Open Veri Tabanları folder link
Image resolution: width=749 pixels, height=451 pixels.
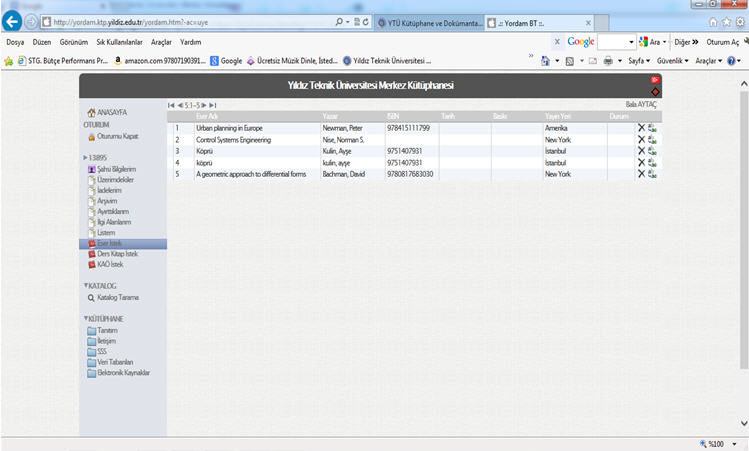(x=114, y=361)
